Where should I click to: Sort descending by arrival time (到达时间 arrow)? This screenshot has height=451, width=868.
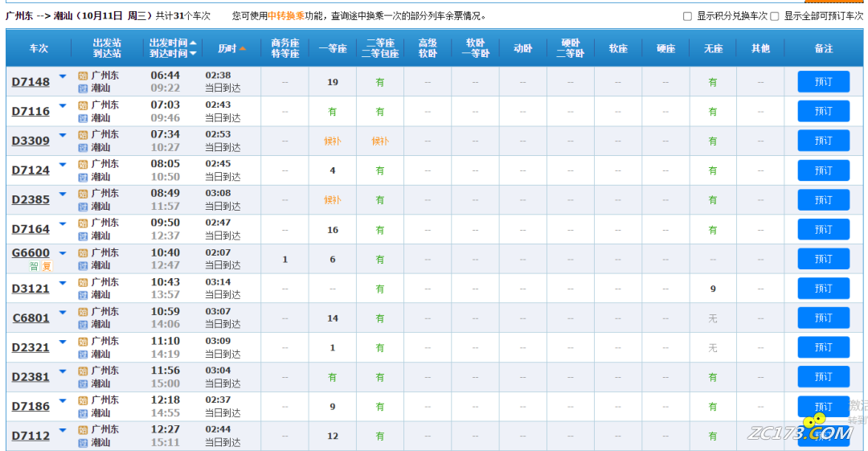(193, 54)
